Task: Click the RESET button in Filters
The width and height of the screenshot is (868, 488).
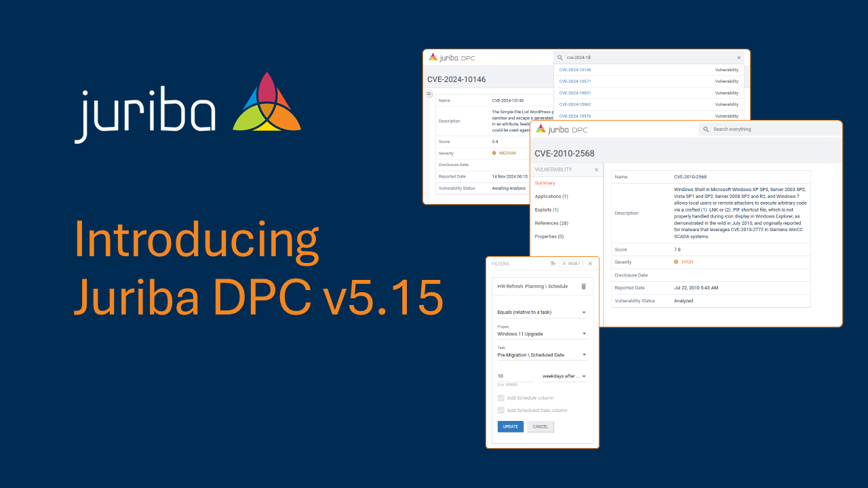Action: [x=571, y=264]
